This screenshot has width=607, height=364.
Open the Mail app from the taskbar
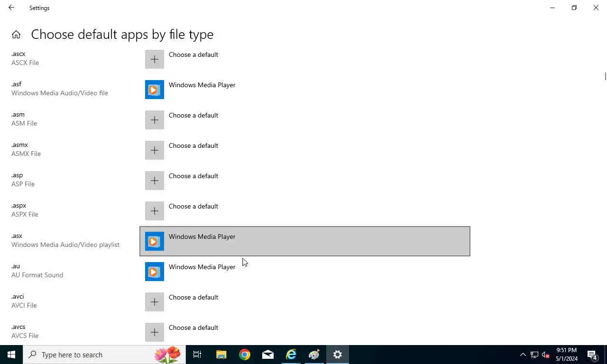[268, 355]
